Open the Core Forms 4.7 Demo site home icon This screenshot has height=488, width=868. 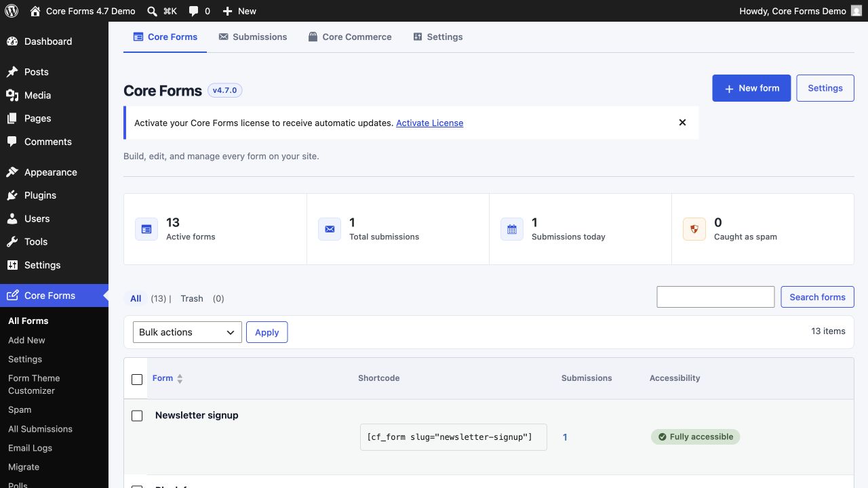(35, 11)
